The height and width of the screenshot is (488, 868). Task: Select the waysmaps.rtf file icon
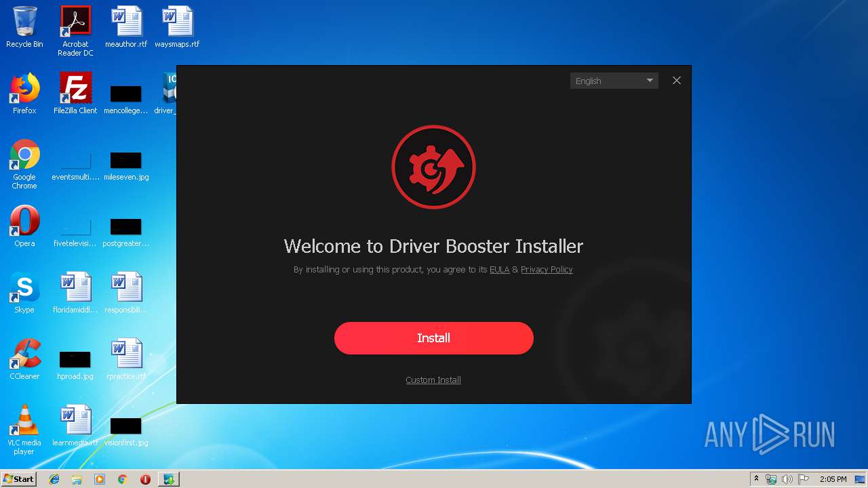[x=177, y=27]
